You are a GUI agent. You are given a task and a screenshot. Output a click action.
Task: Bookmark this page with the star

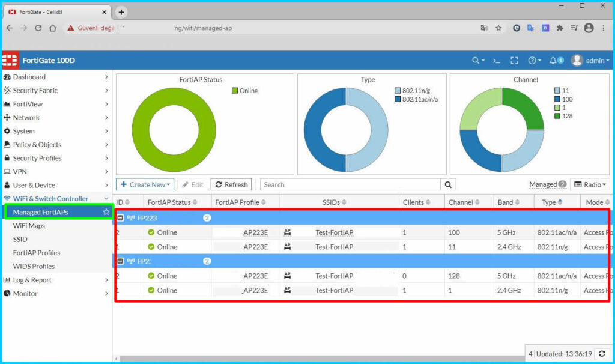(x=498, y=28)
